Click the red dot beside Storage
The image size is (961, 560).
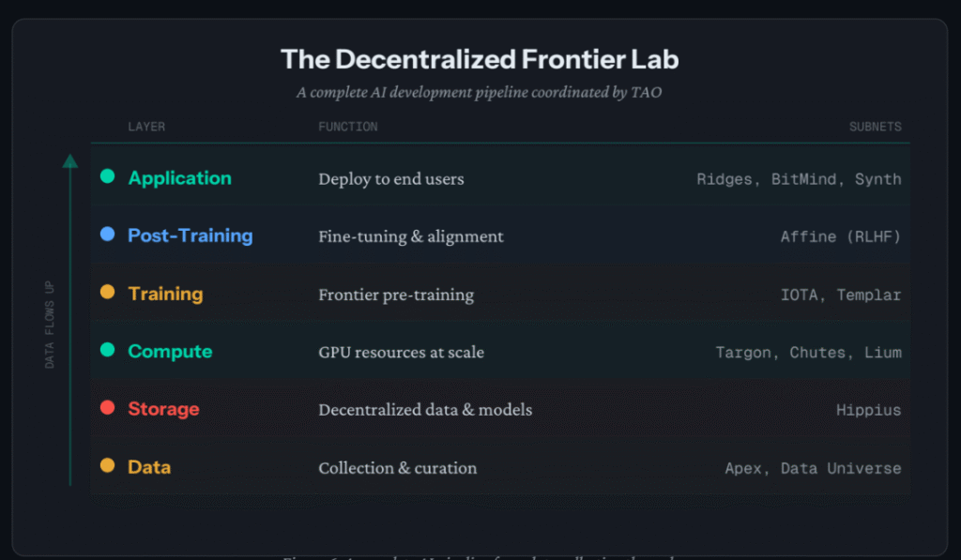point(108,408)
